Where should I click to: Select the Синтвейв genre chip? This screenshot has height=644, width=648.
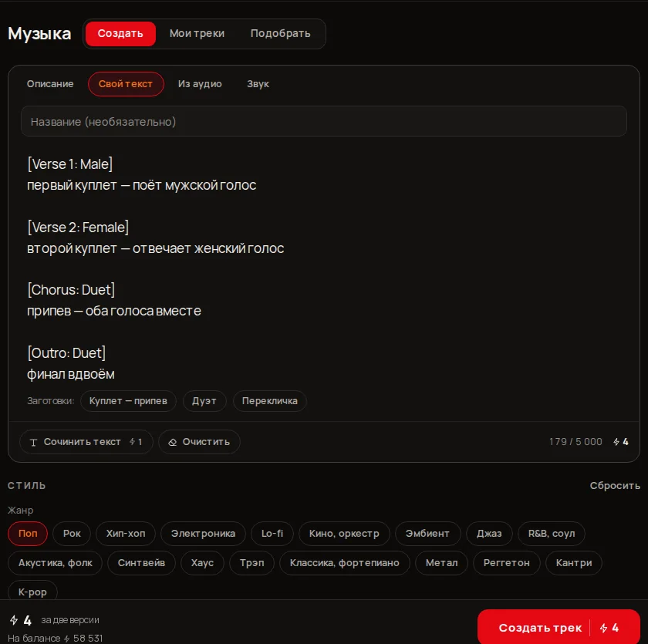[141, 562]
